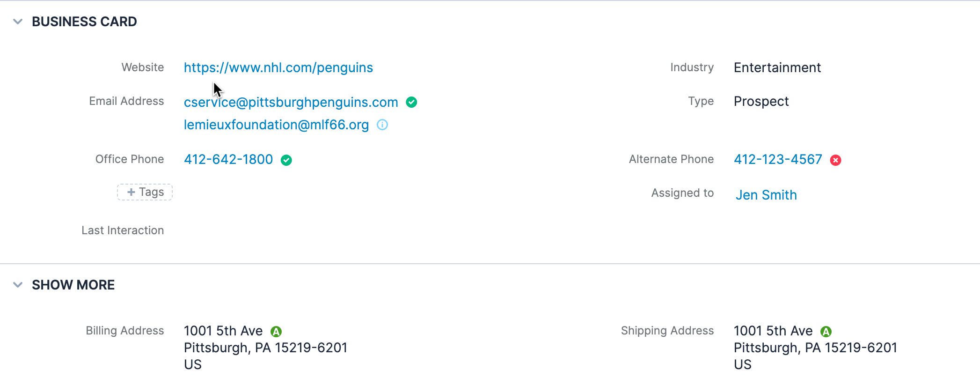Add tags with the Tags button
The width and height of the screenshot is (980, 386).
coord(145,192)
